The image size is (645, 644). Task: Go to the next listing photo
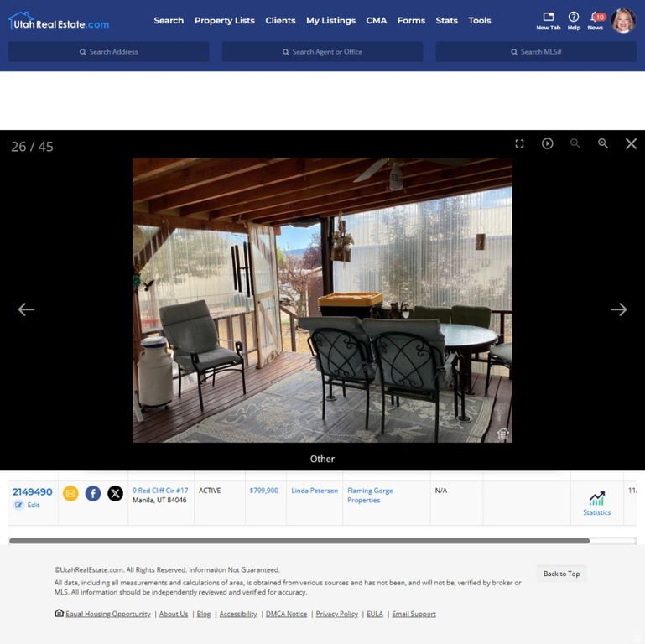tap(618, 309)
